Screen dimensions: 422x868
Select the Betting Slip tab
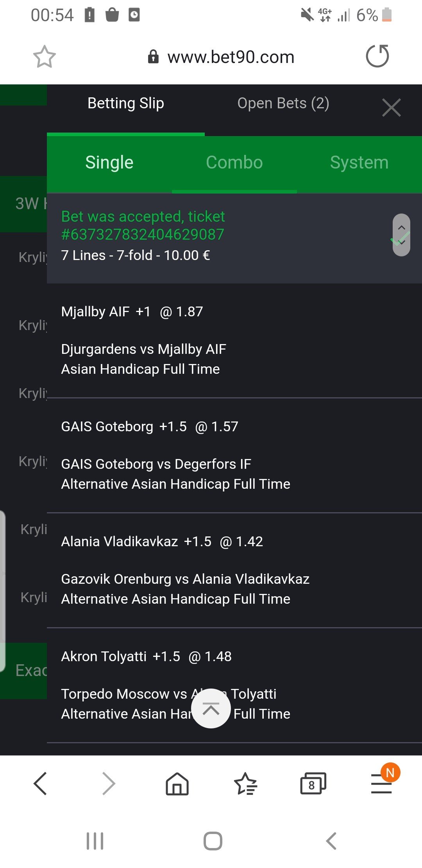(125, 103)
